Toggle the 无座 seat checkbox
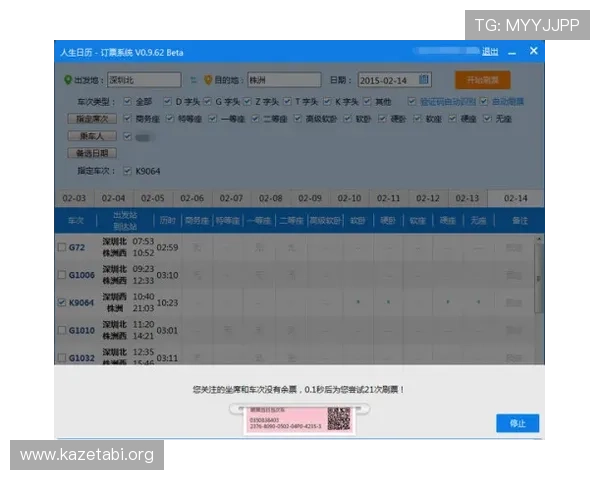The height and width of the screenshot is (480, 600). point(487,119)
